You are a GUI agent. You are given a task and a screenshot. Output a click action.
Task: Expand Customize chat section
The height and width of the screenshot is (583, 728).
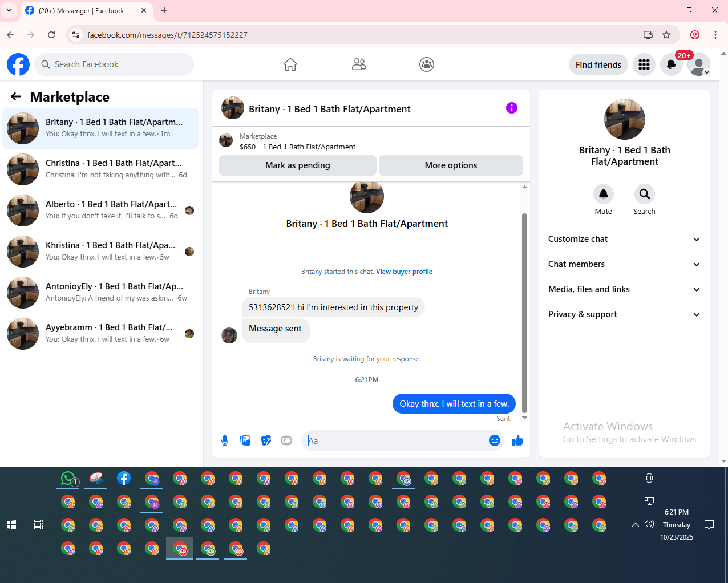click(x=624, y=239)
